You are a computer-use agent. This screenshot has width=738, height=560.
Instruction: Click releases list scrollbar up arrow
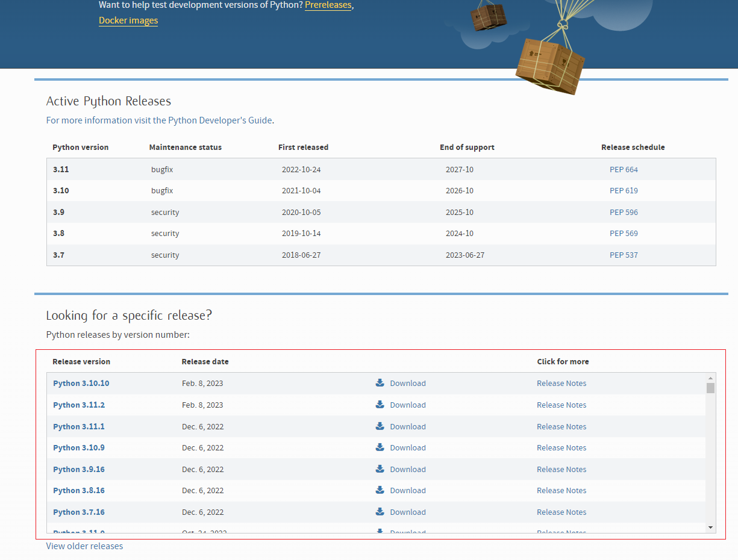coord(711,378)
